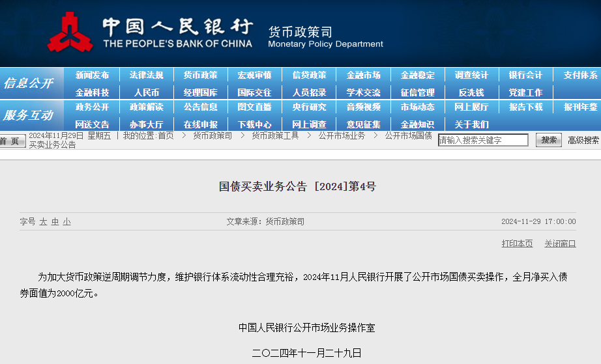Set font size to large (大)

click(43, 222)
